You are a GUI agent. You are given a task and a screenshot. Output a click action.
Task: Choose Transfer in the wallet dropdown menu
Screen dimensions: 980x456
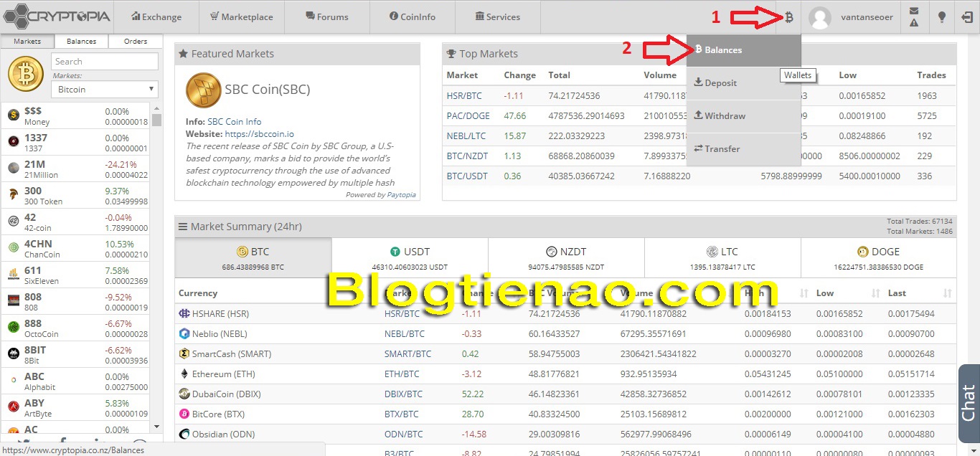click(x=743, y=149)
